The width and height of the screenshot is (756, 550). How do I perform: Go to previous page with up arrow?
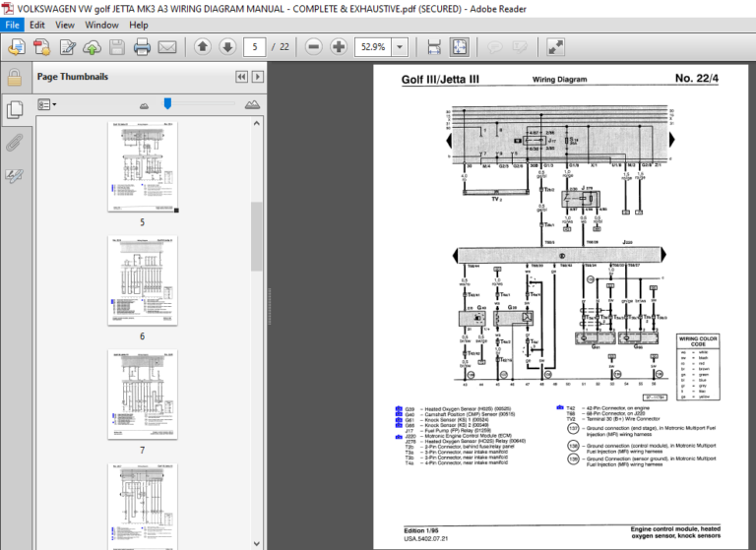(203, 47)
